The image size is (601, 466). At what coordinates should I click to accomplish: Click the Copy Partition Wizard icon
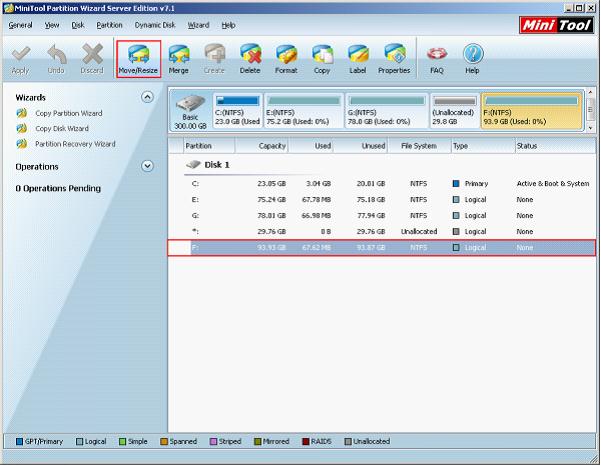(x=22, y=113)
